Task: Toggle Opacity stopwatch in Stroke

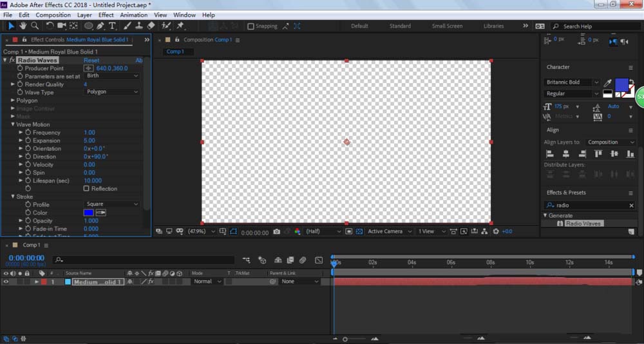Action: point(28,221)
